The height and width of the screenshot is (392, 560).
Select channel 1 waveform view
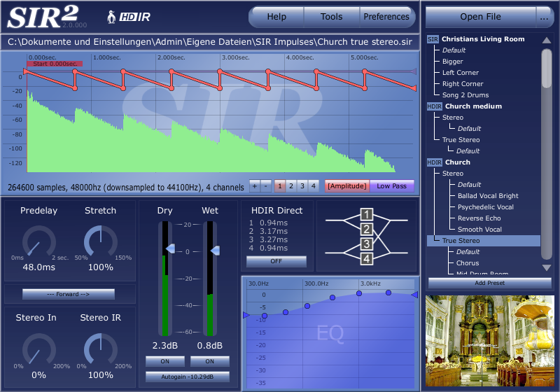pyautogui.click(x=280, y=186)
